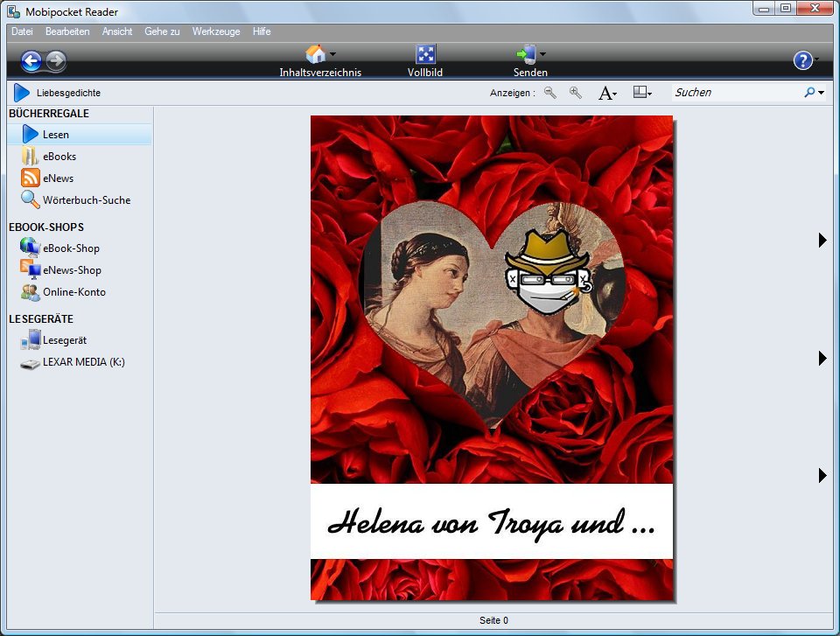Click the grey forward arrow button
Image resolution: width=840 pixels, height=636 pixels.
tap(56, 61)
